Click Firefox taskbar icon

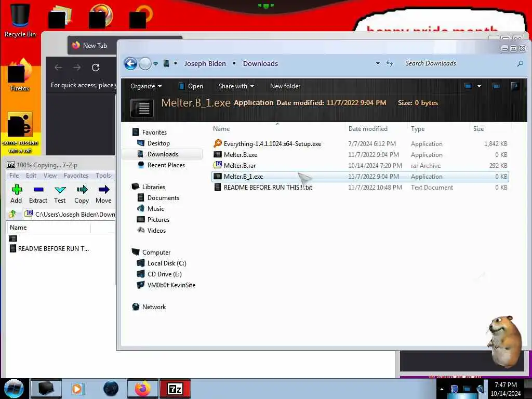point(142,389)
